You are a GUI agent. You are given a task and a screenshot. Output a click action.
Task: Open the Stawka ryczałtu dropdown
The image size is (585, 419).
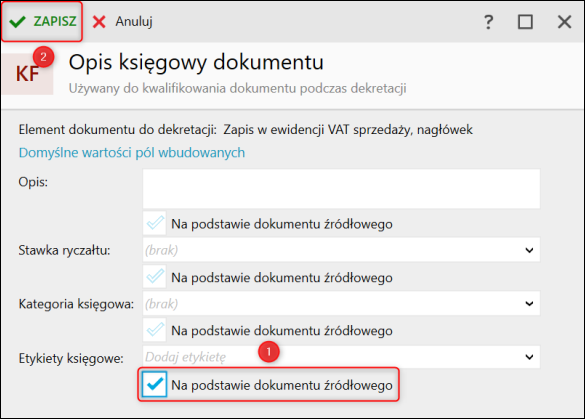point(341,250)
